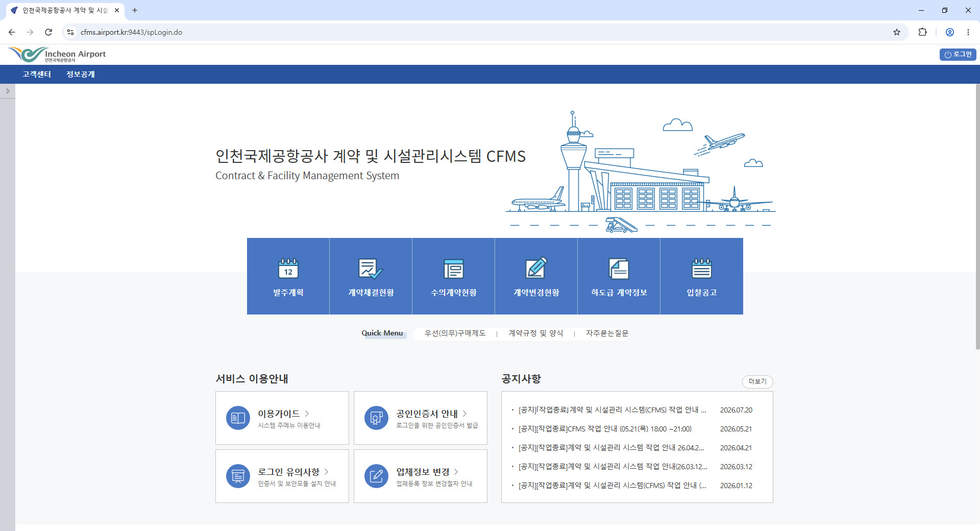
Task: Open 계약규정 및 양식 quick menu link
Action: (535, 333)
